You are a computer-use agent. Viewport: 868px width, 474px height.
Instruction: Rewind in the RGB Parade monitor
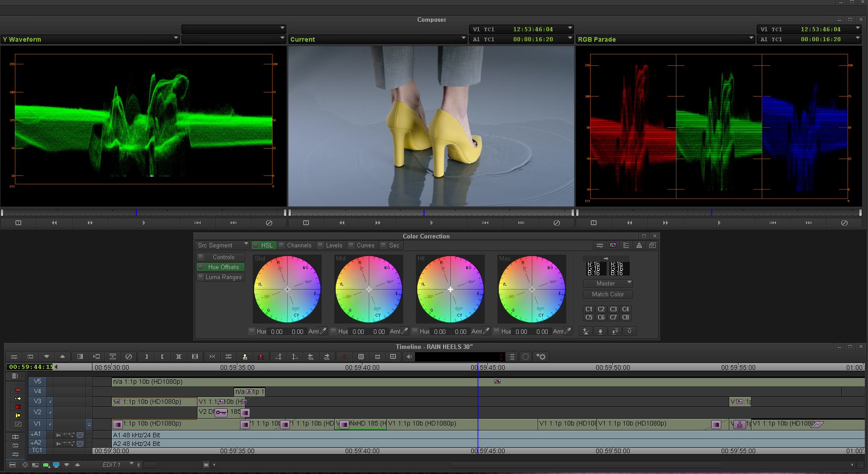coord(629,223)
